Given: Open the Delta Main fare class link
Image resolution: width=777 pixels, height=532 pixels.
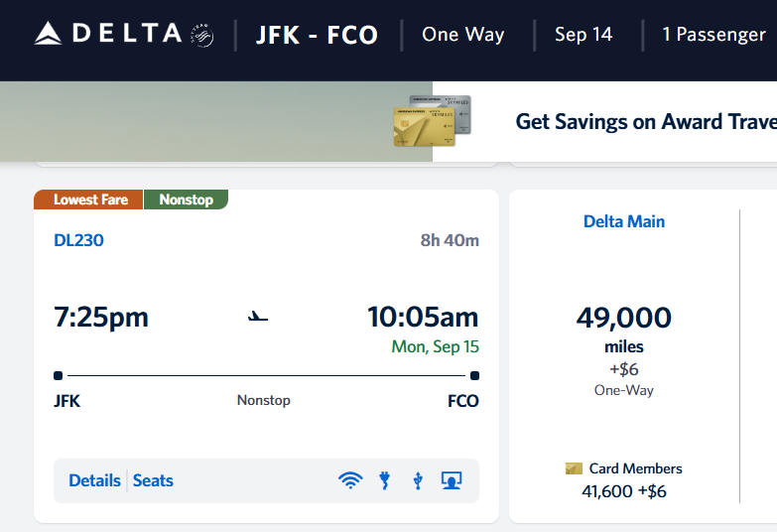Looking at the screenshot, I should click(x=624, y=221).
